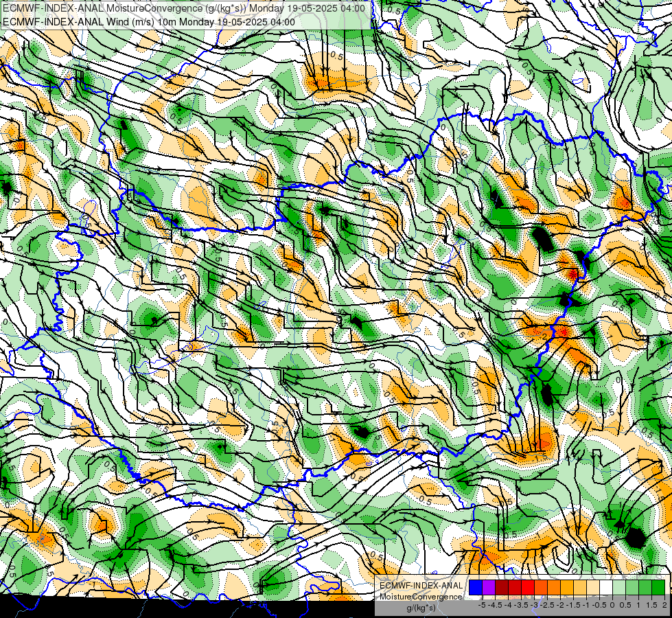This screenshot has width=672, height=618.
Task: Choose the orange swatch for -2.5 to -2
Action: [x=554, y=588]
